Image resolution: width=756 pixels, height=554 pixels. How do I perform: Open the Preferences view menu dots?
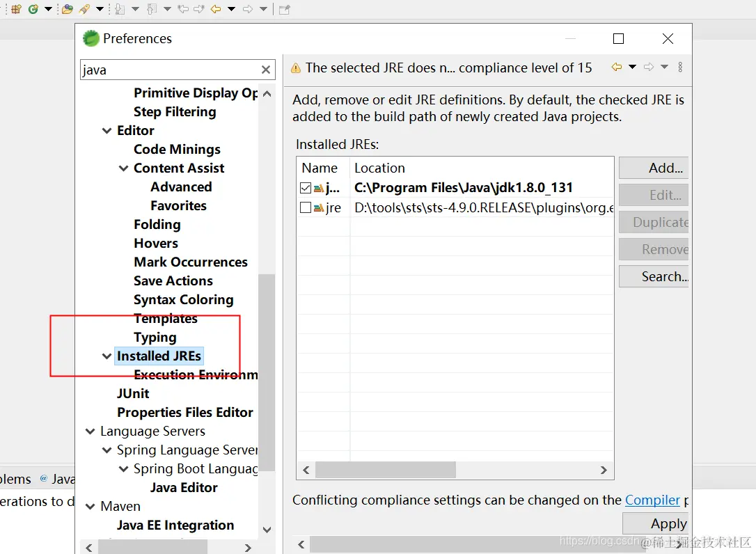(x=680, y=67)
